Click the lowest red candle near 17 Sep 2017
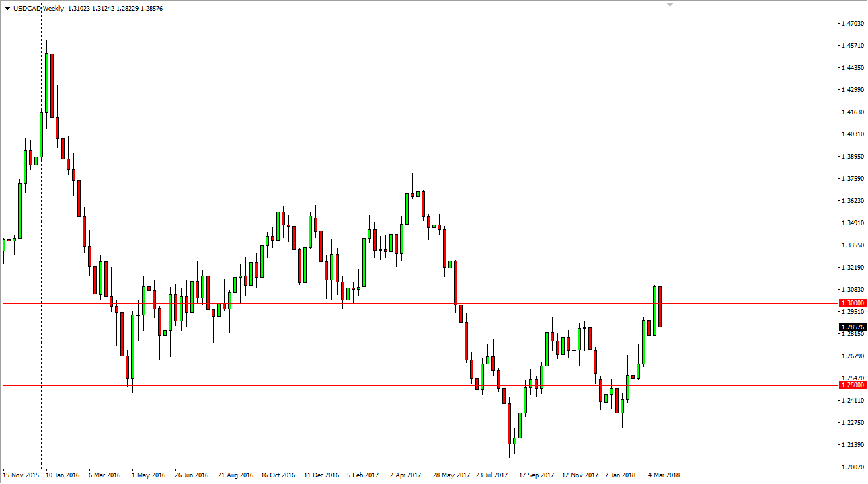The height and width of the screenshot is (484, 868). tap(510, 424)
